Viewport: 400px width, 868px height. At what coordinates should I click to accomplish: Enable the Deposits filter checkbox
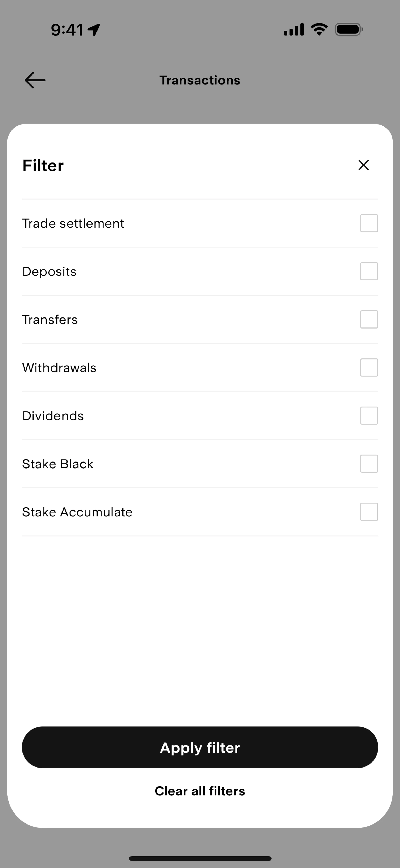pos(369,271)
